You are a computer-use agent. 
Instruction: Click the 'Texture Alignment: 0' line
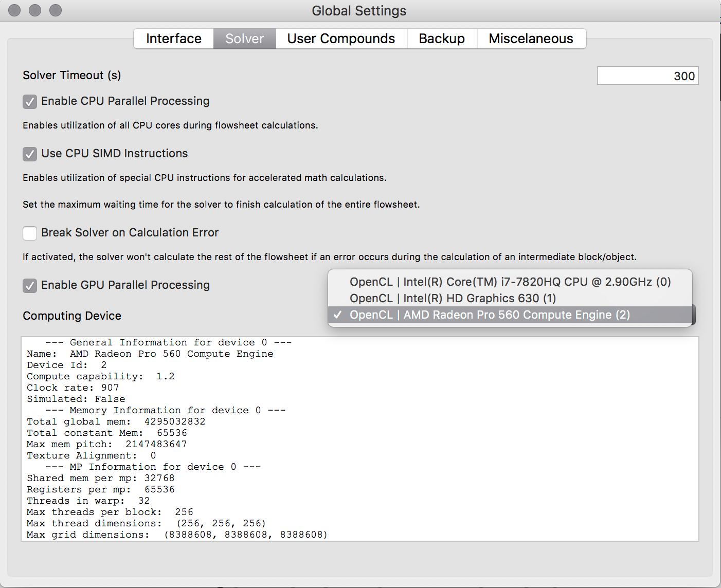point(92,455)
